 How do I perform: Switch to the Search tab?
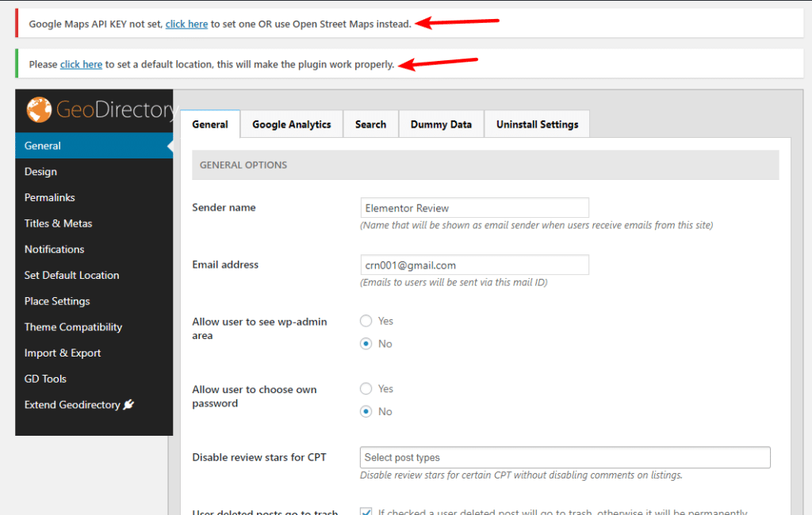tap(370, 124)
